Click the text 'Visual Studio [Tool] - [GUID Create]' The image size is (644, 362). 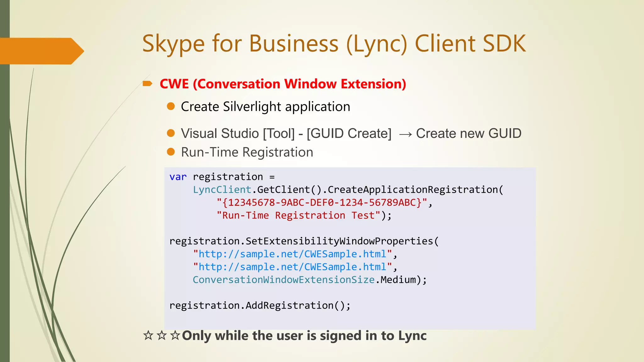286,134
